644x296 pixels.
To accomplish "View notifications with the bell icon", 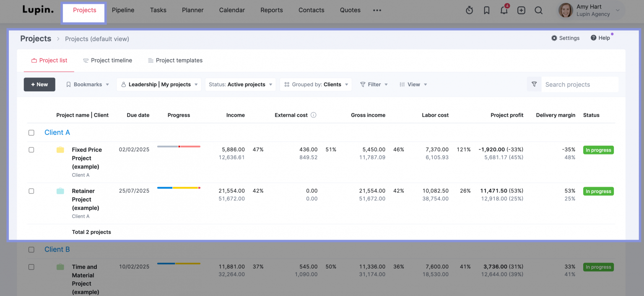I will tap(504, 10).
